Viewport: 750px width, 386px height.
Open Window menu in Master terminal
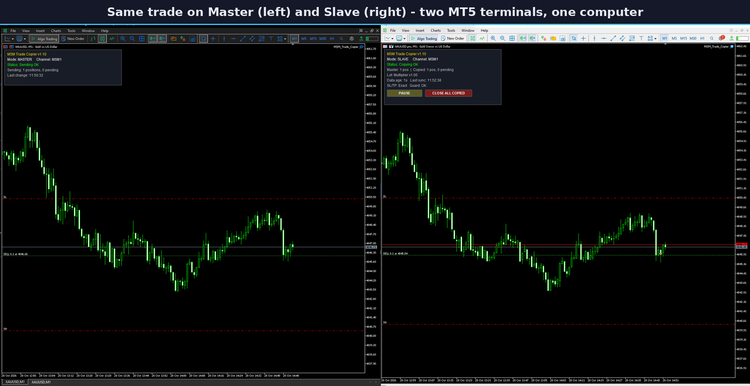click(x=88, y=31)
